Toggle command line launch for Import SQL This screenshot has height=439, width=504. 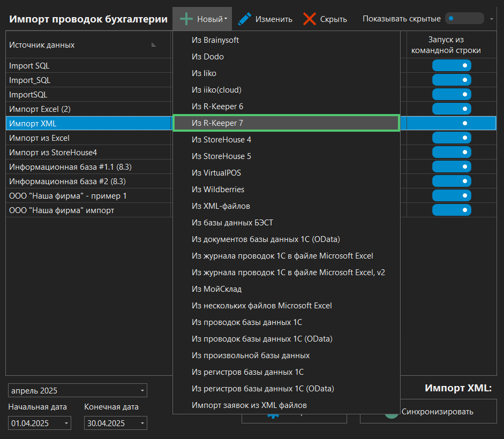click(x=451, y=66)
